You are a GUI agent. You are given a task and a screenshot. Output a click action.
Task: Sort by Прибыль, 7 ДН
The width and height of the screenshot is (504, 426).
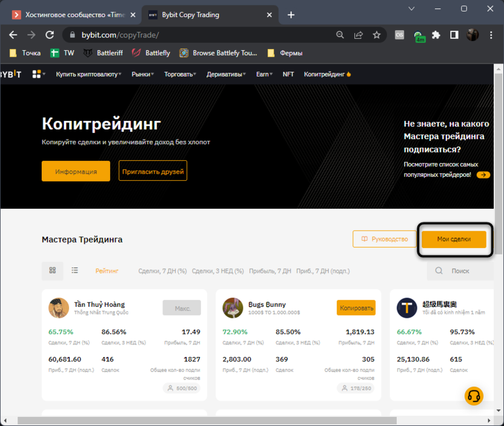coord(270,271)
